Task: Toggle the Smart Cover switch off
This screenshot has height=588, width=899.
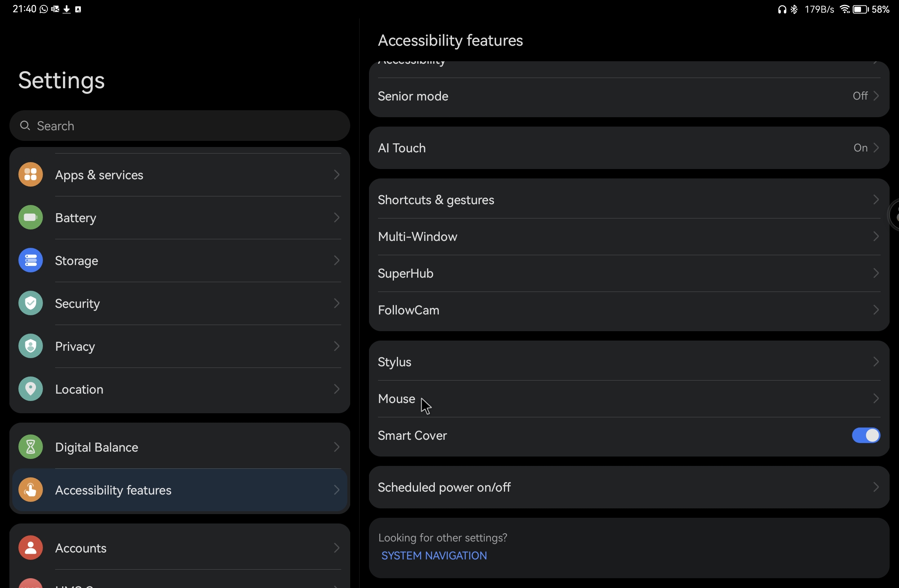Action: pos(866,435)
